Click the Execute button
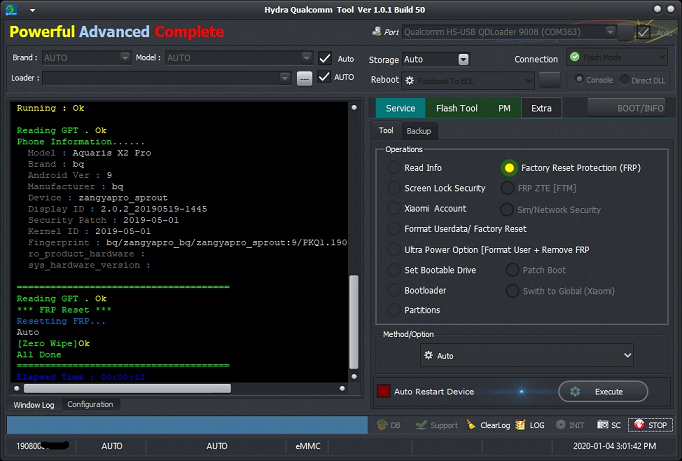Screen dimensions: 682x461 click(x=603, y=391)
